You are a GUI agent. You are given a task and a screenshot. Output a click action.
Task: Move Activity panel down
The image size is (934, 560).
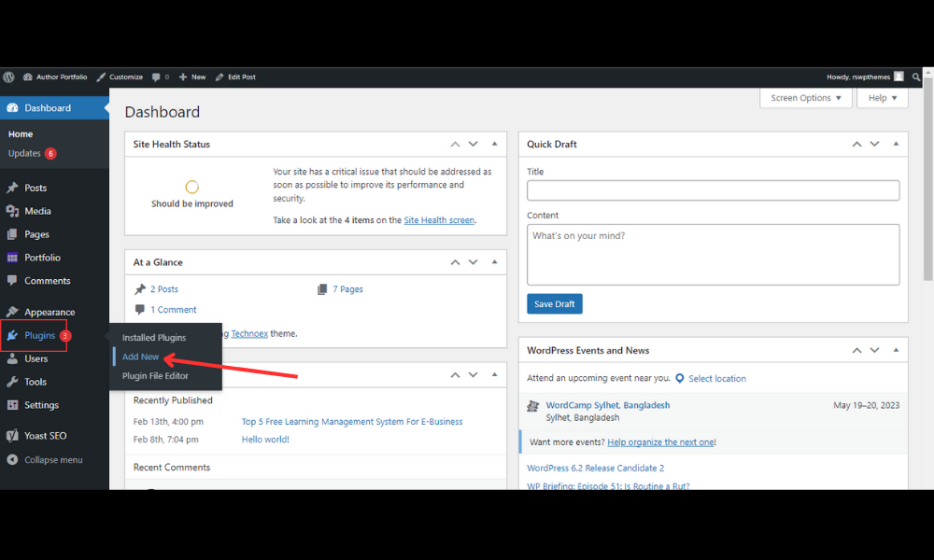[473, 375]
